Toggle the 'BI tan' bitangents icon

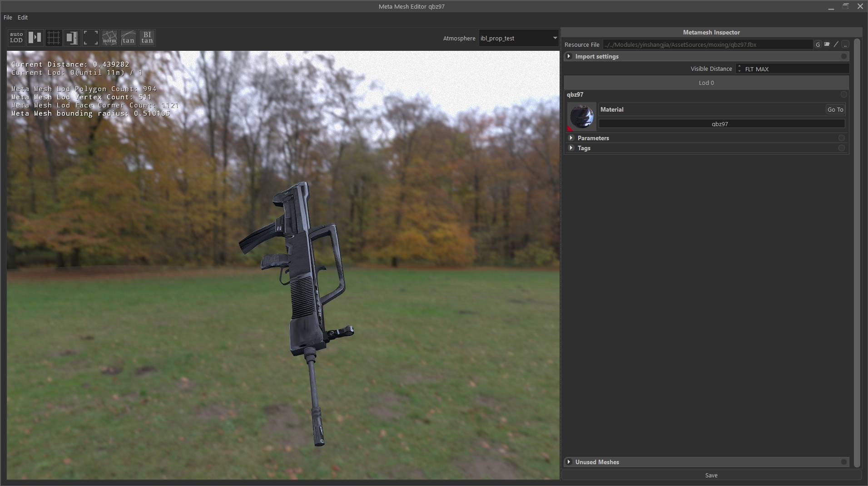[x=147, y=38]
